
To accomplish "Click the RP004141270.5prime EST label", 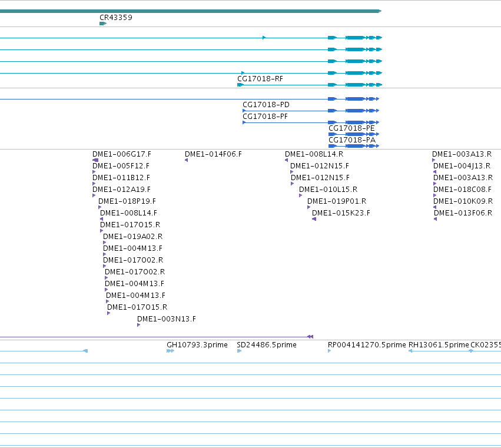I will [x=367, y=345].
